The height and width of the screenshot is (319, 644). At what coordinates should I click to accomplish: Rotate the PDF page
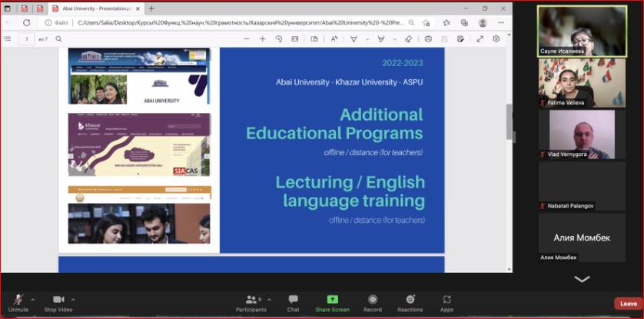click(x=279, y=39)
